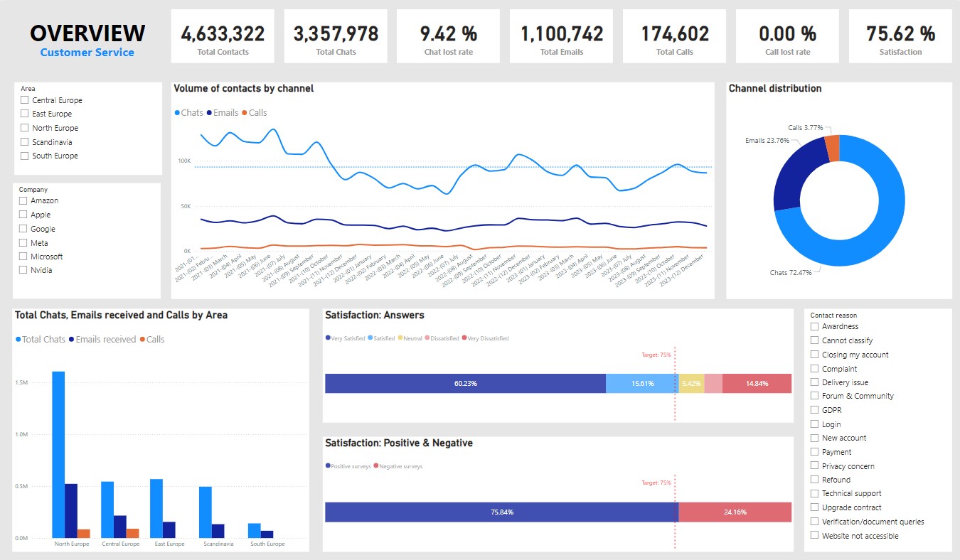
Task: Tick the Meta company checkbox
Action: tap(23, 243)
